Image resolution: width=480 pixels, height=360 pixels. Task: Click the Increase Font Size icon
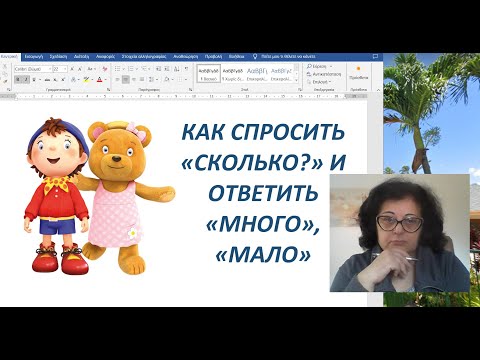click(72, 69)
